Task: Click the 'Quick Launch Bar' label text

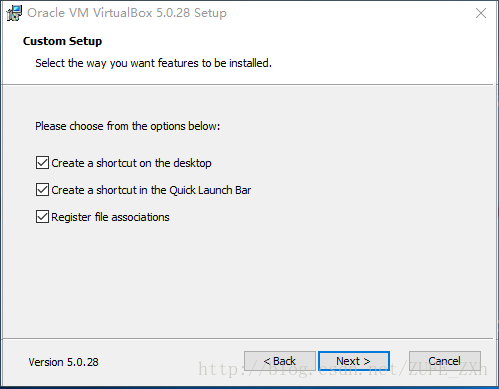Action: click(210, 190)
